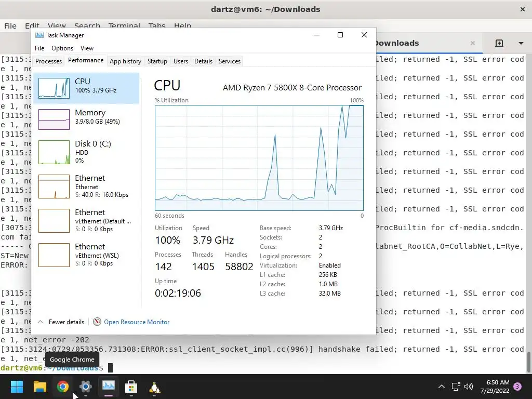This screenshot has width=532, height=399.
Task: Click the network status tray icon
Action: tap(456, 387)
